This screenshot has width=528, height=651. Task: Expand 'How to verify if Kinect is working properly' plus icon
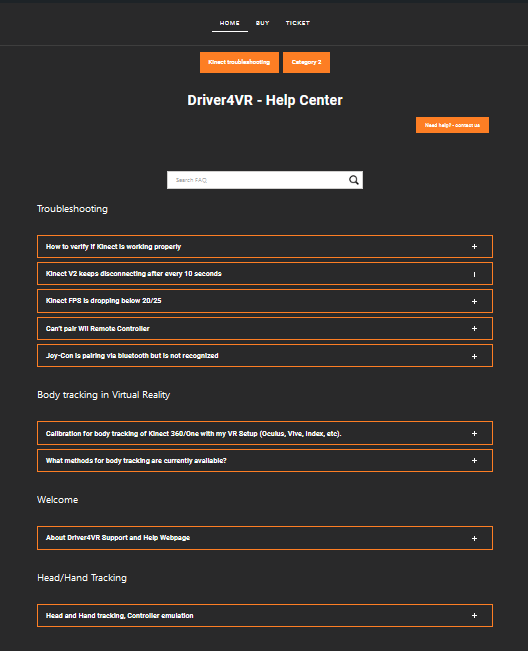474,247
